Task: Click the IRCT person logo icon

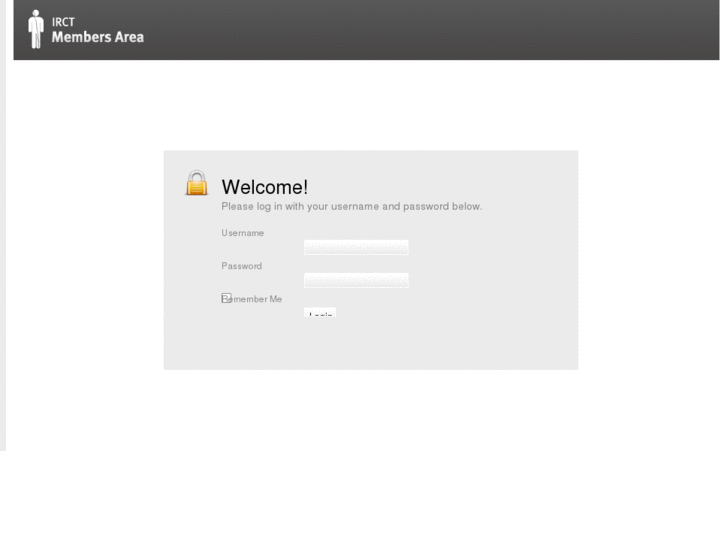Action: tap(36, 29)
